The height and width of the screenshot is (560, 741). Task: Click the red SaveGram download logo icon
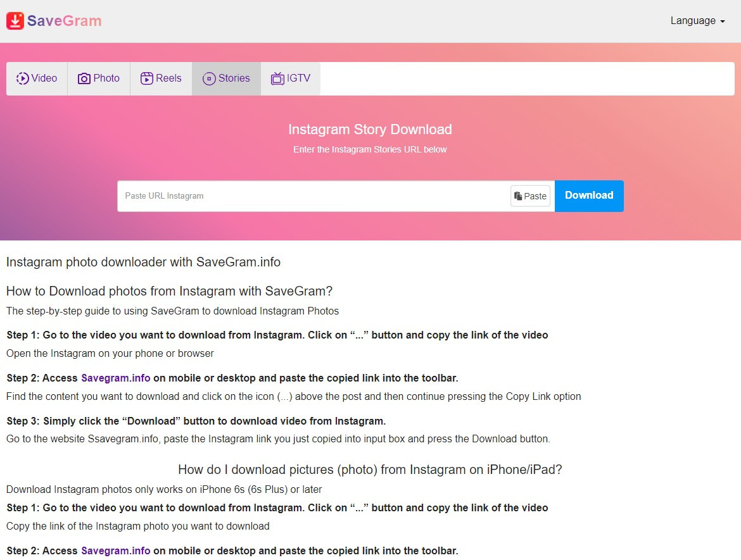[x=15, y=21]
